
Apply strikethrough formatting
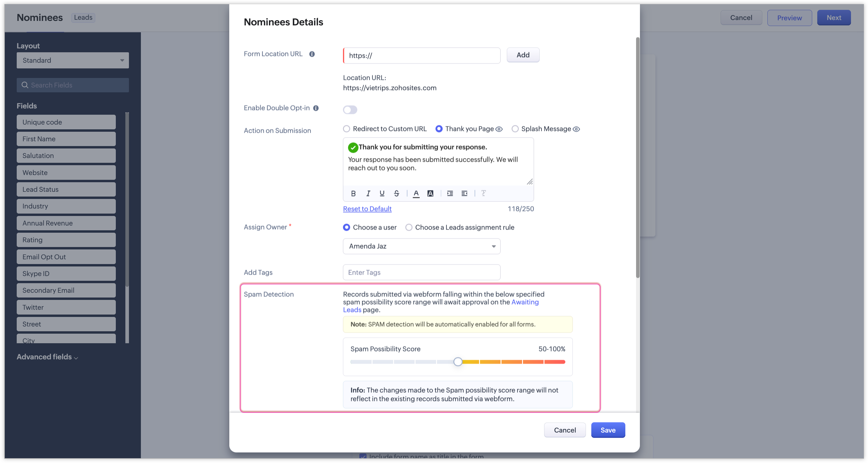396,193
